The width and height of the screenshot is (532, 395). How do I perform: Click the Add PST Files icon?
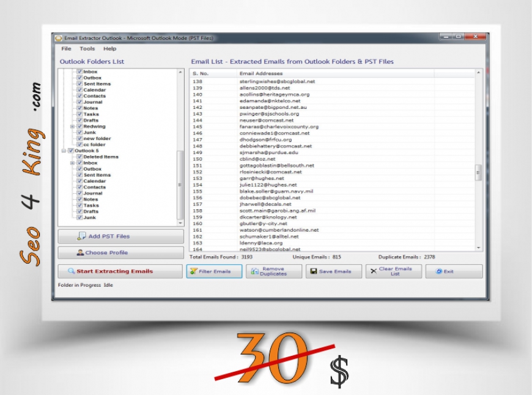(x=81, y=236)
